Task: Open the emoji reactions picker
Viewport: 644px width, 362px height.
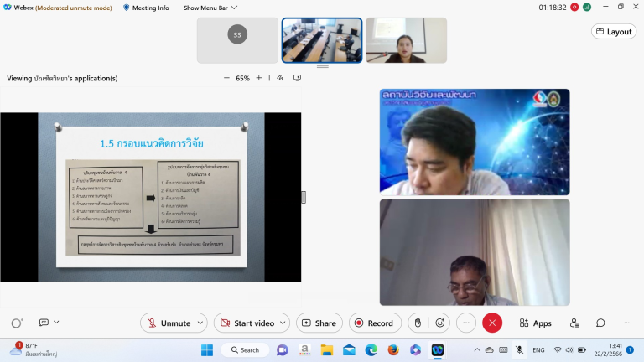Action: click(440, 323)
